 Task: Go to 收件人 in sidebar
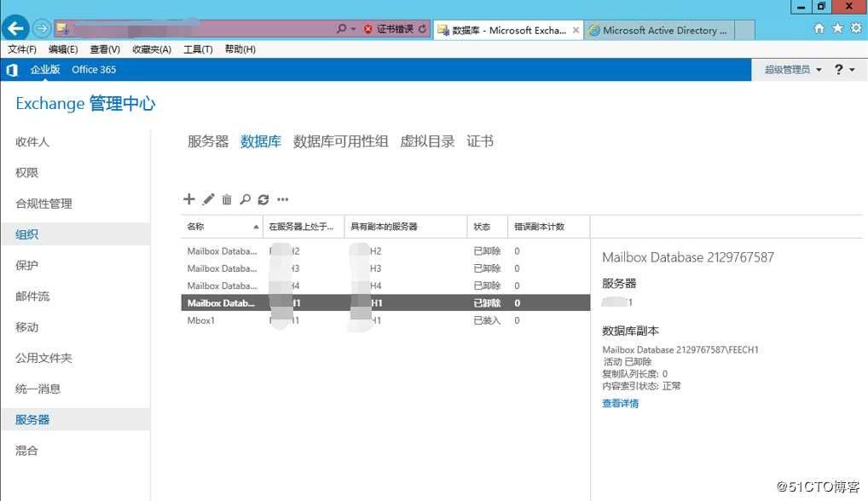coord(32,142)
